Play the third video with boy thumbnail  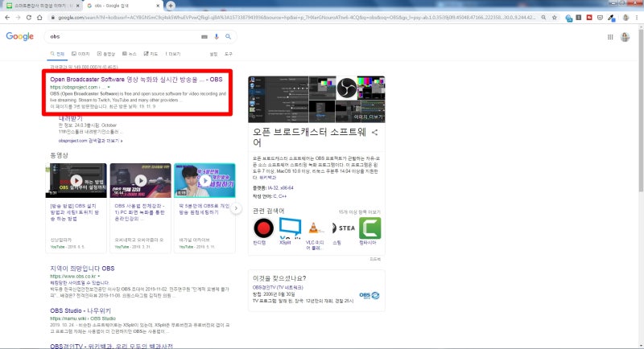point(205,180)
